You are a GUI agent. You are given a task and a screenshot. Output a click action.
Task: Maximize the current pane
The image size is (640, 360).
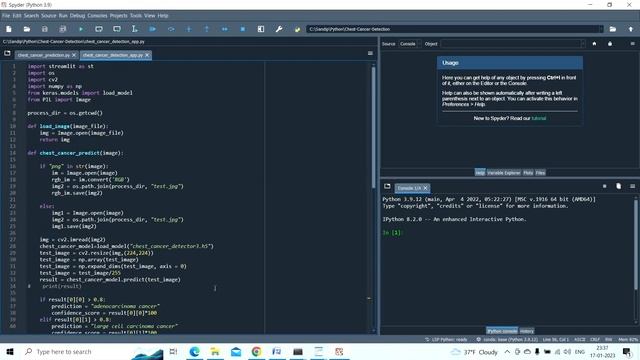(261, 29)
